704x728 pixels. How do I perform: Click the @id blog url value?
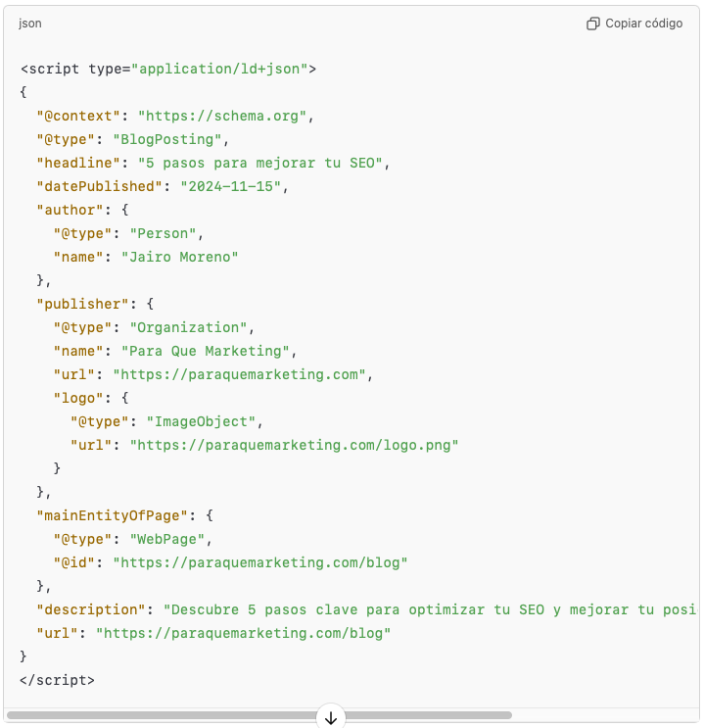tap(260, 562)
